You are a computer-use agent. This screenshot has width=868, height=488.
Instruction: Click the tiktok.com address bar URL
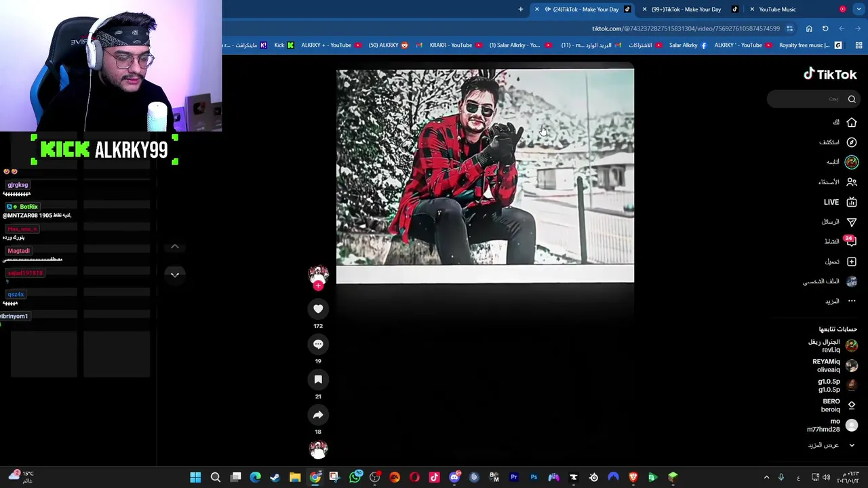click(x=686, y=28)
